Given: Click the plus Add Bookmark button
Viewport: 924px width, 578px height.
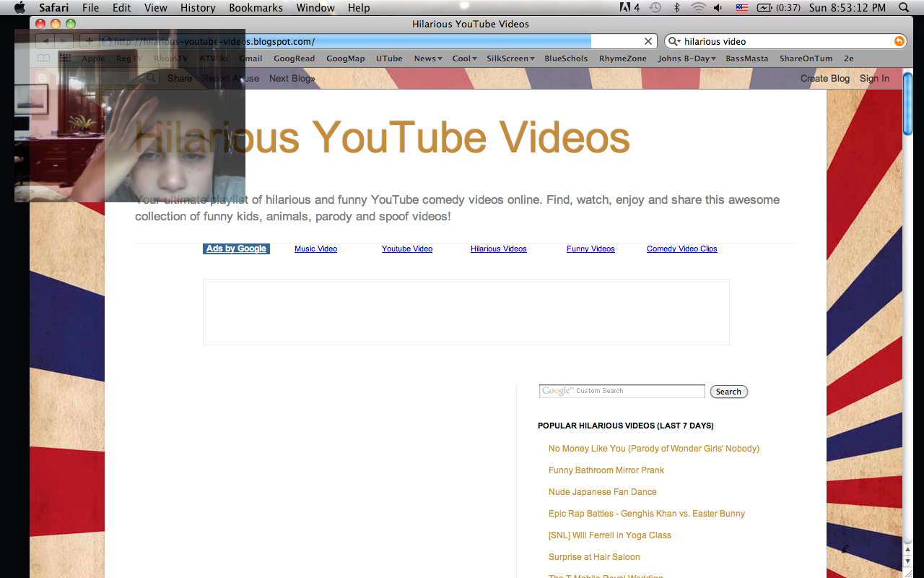Looking at the screenshot, I should (x=89, y=41).
